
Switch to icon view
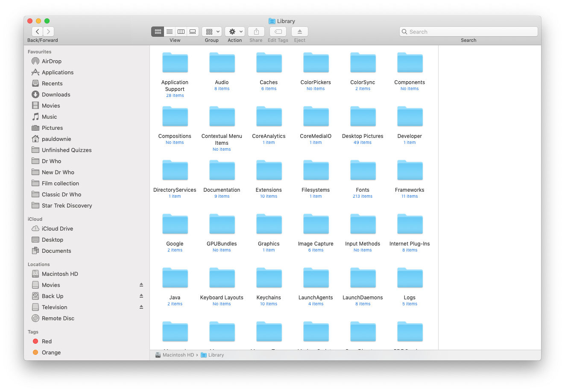158,32
